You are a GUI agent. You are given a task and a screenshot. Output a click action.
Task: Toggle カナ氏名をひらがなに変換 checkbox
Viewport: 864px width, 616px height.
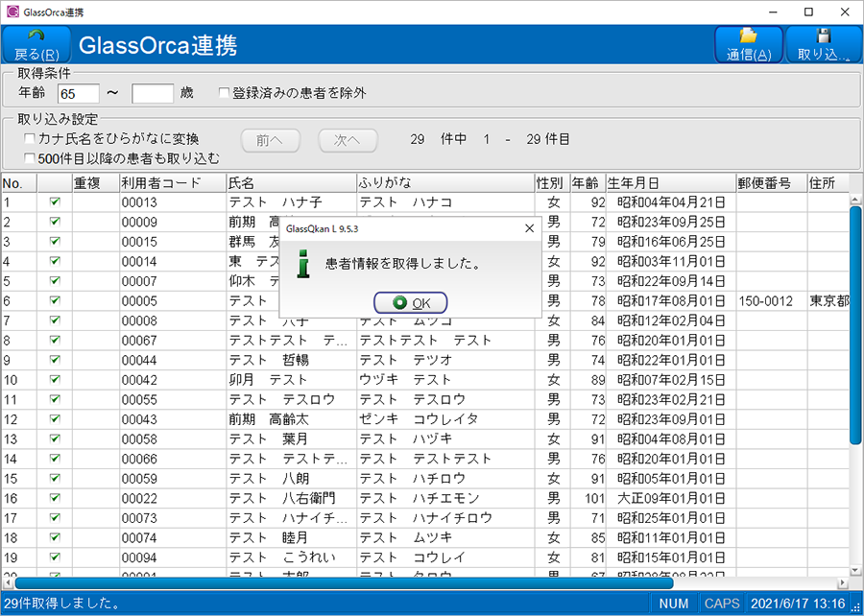click(30, 139)
